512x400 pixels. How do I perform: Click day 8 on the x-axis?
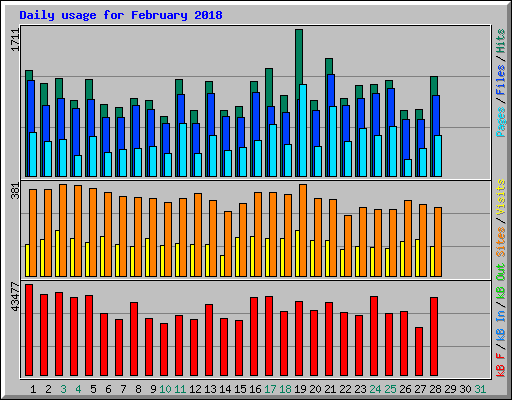point(138,389)
